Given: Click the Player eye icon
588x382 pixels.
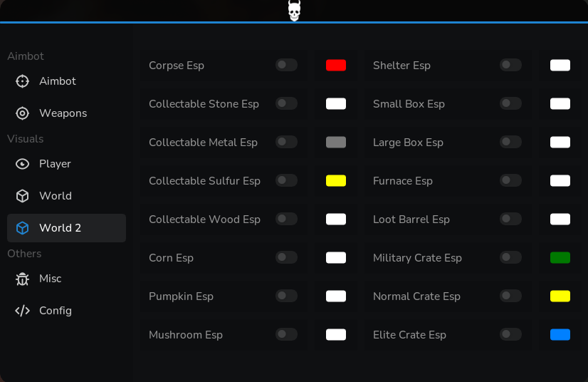Looking at the screenshot, I should [x=22, y=164].
